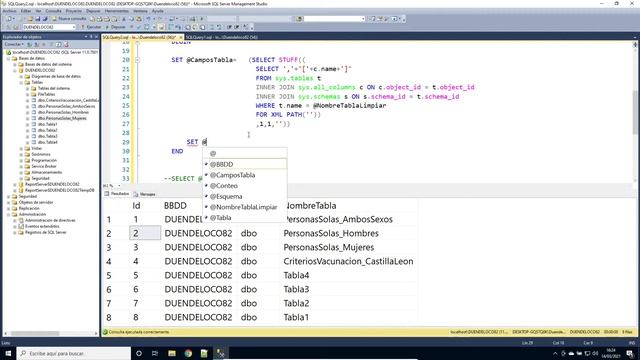Select the Mensajes tab

[x=144, y=194]
